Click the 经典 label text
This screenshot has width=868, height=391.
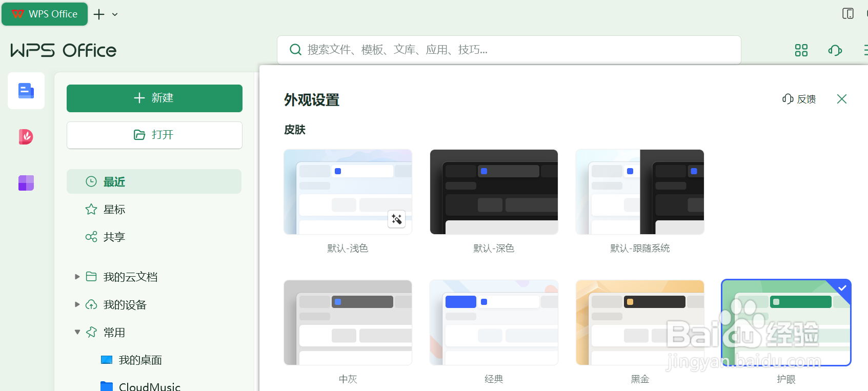coord(494,379)
